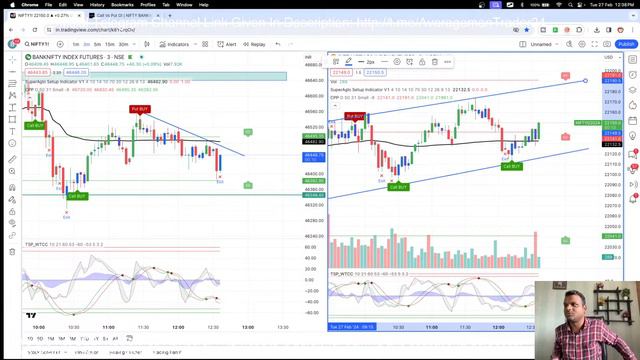The height and width of the screenshot is (360, 640).
Task: Open indicator templates grid icon
Action: click(x=205, y=44)
